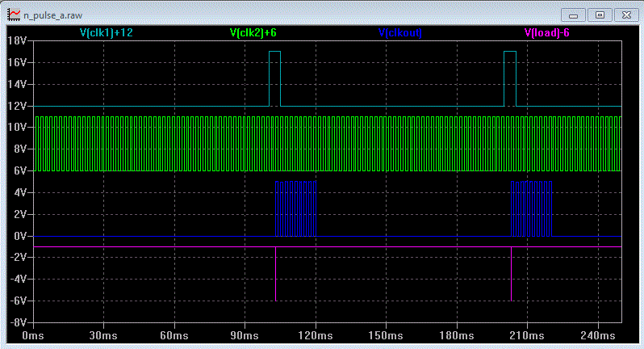
Task: Click the second blue clkout pulse burst
Action: (531, 208)
